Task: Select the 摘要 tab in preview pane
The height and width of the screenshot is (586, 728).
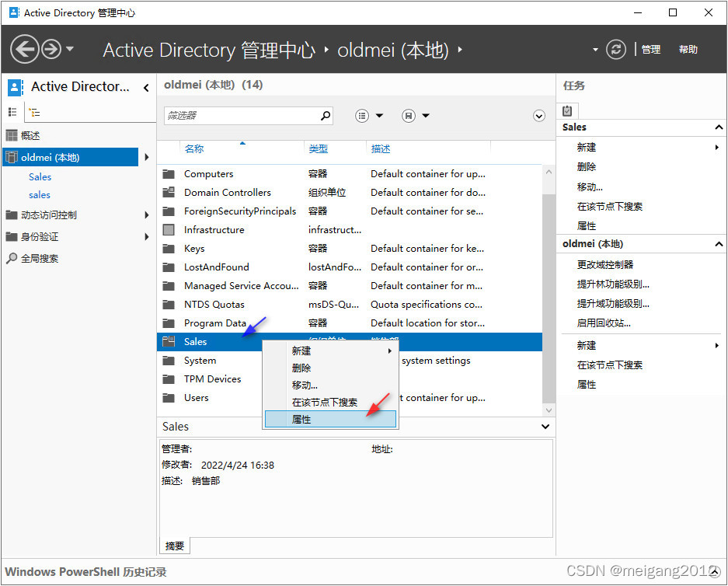Action: (175, 546)
